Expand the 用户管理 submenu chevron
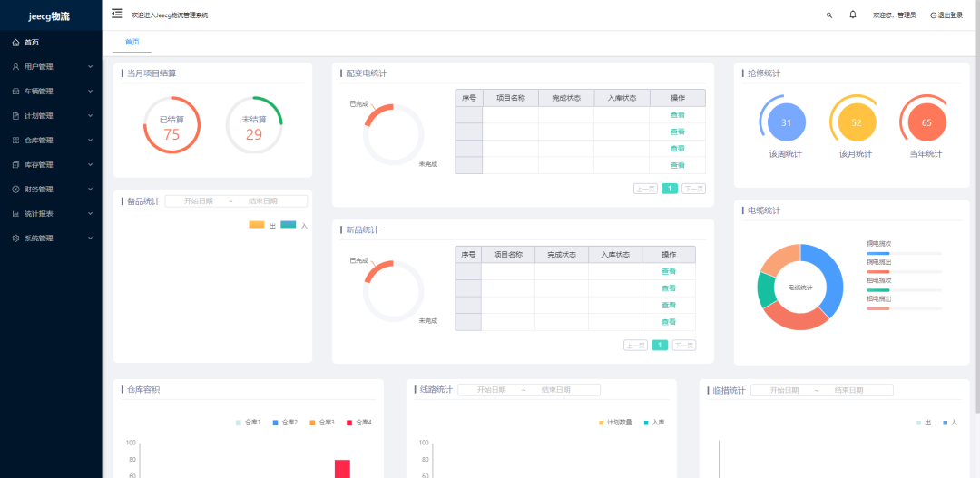Screen dimensions: 980x478 [x=91, y=67]
